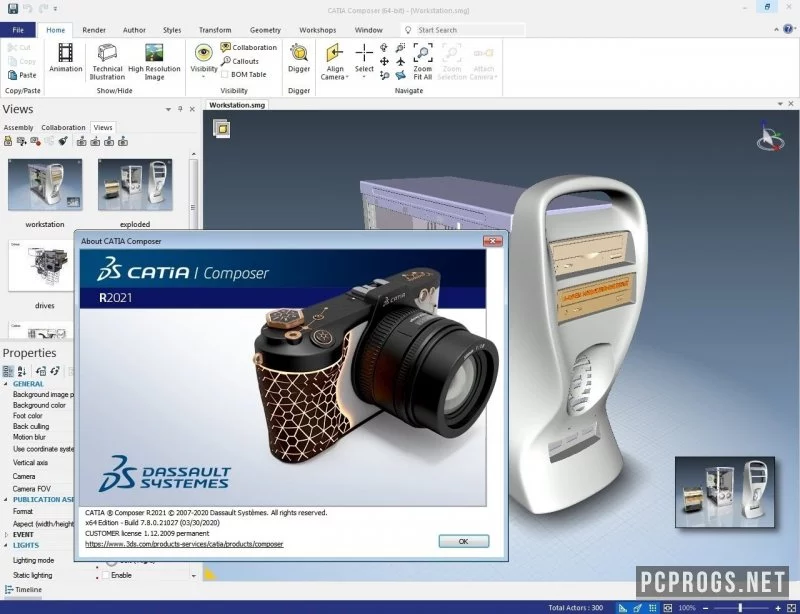Launch the Technical Illustration workshop
This screenshot has width=800, height=614.
coord(107,62)
